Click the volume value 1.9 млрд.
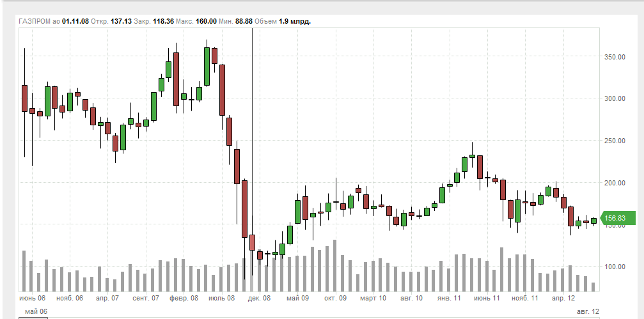 coord(295,21)
